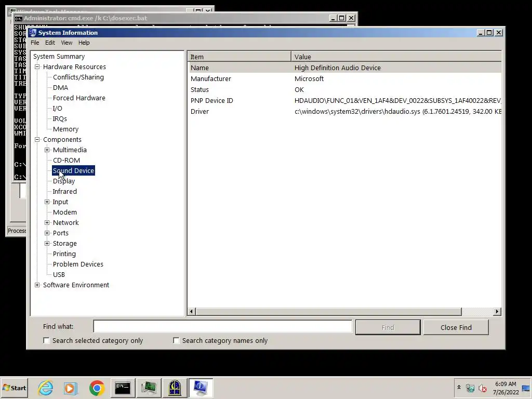Click the show desktop icon at taskbar edge
Viewport: 532px width, 399px height.
(526, 388)
